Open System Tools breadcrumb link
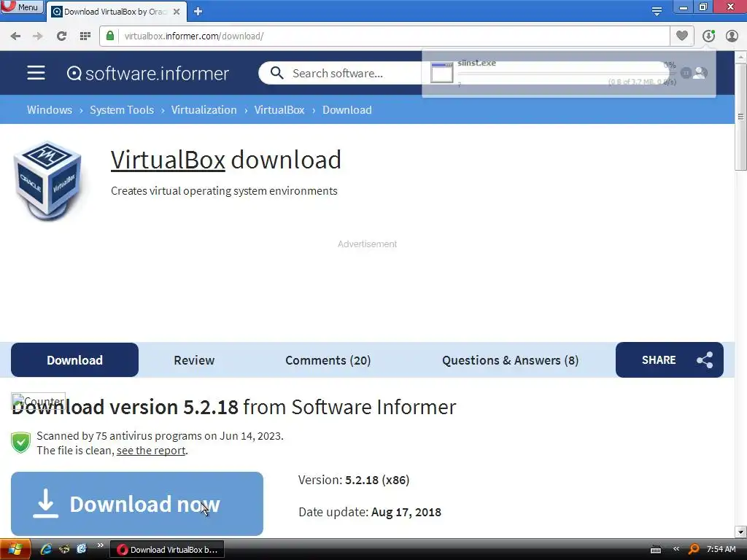This screenshot has height=560, width=747. click(x=122, y=110)
